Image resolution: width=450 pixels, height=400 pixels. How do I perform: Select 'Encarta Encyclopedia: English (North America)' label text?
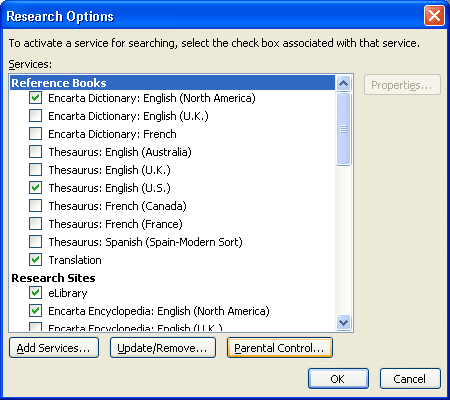[159, 311]
